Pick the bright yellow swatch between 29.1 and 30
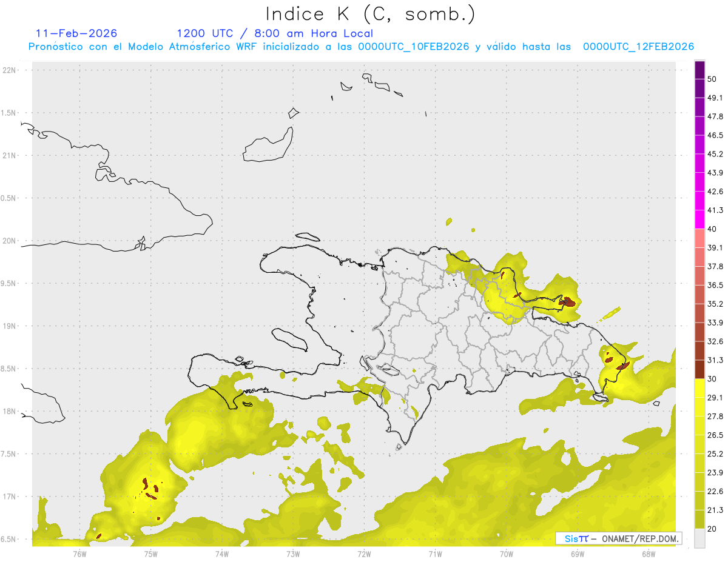 pos(699,388)
